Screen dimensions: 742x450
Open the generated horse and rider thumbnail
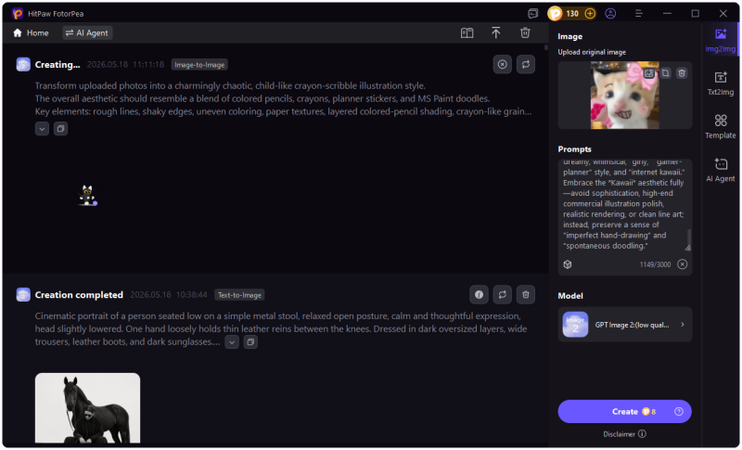(88, 408)
